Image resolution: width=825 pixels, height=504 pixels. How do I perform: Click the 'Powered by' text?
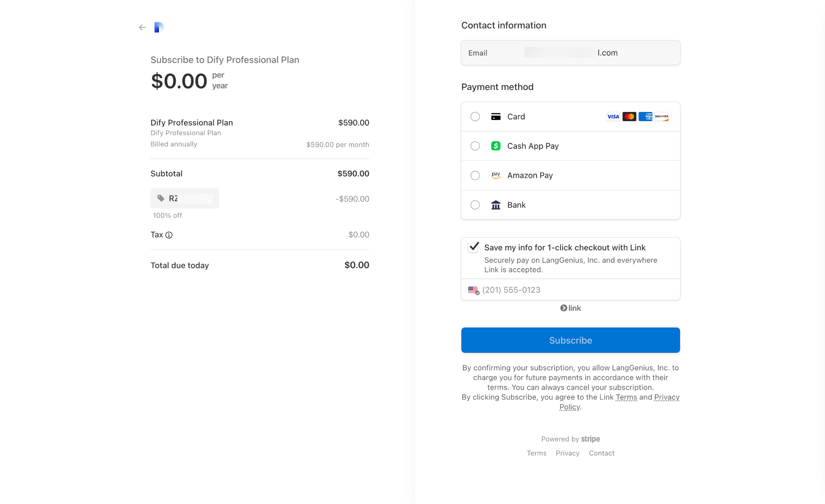(x=560, y=439)
